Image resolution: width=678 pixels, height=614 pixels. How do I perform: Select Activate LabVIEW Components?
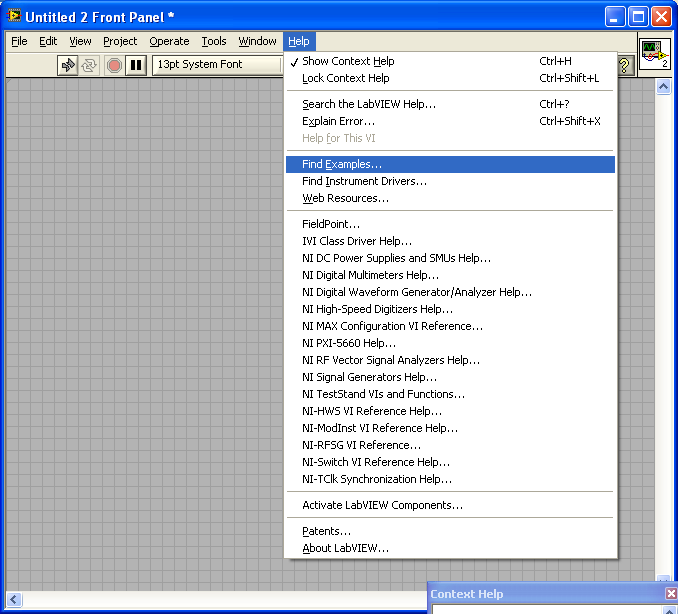[450, 505]
